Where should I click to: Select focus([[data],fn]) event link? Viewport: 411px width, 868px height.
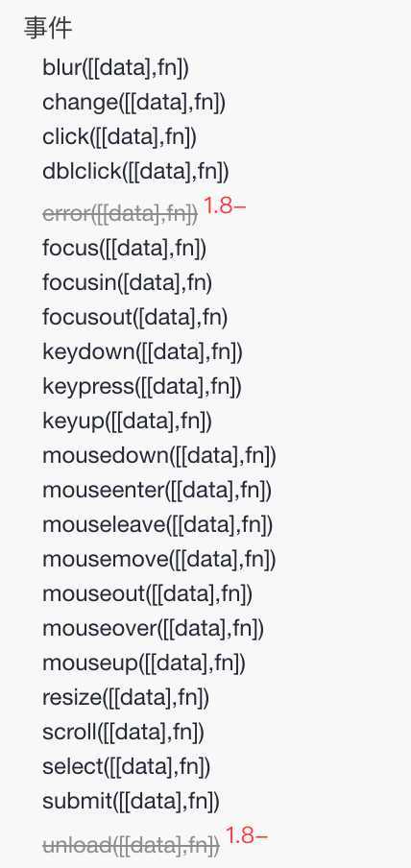point(125,249)
